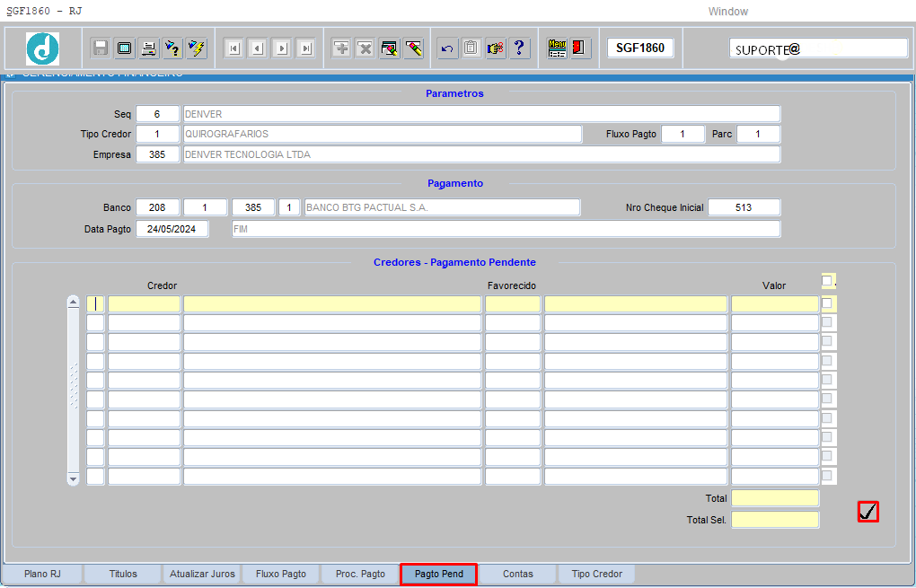Image resolution: width=916 pixels, height=588 pixels.
Task: Switch to the Fluxo Pagto tab
Action: 281,574
